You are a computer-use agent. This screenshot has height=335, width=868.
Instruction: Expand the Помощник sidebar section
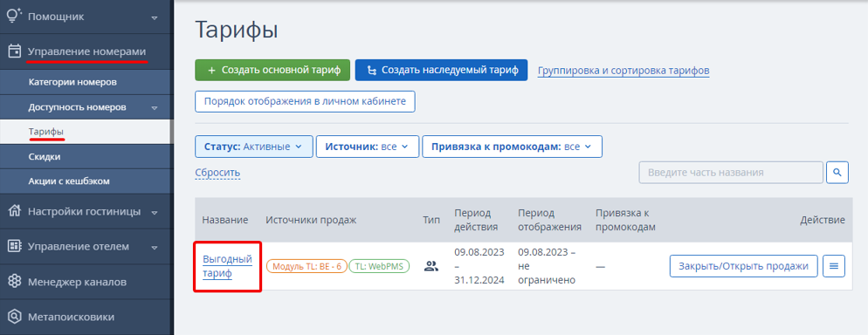click(x=155, y=17)
